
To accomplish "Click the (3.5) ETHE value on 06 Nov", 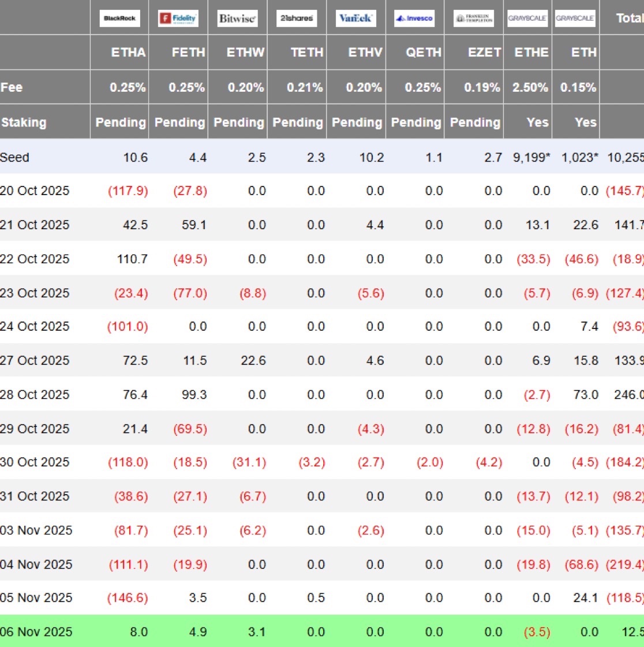I will (537, 633).
